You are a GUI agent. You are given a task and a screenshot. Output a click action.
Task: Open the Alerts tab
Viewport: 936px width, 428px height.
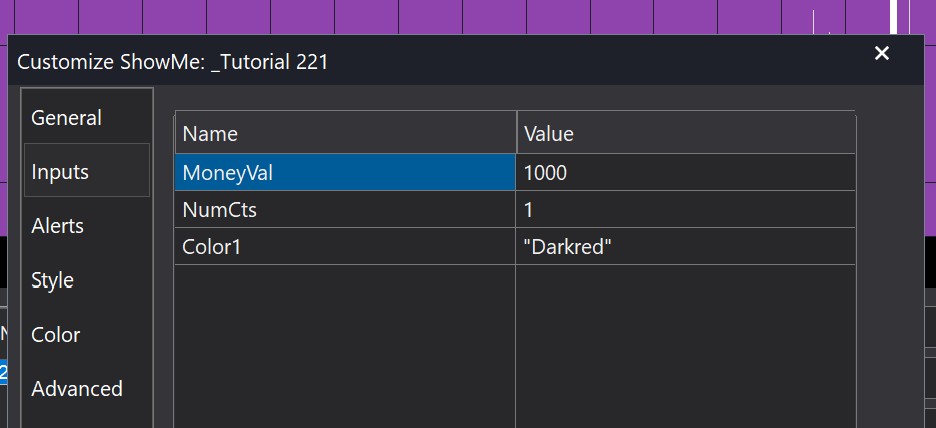57,226
